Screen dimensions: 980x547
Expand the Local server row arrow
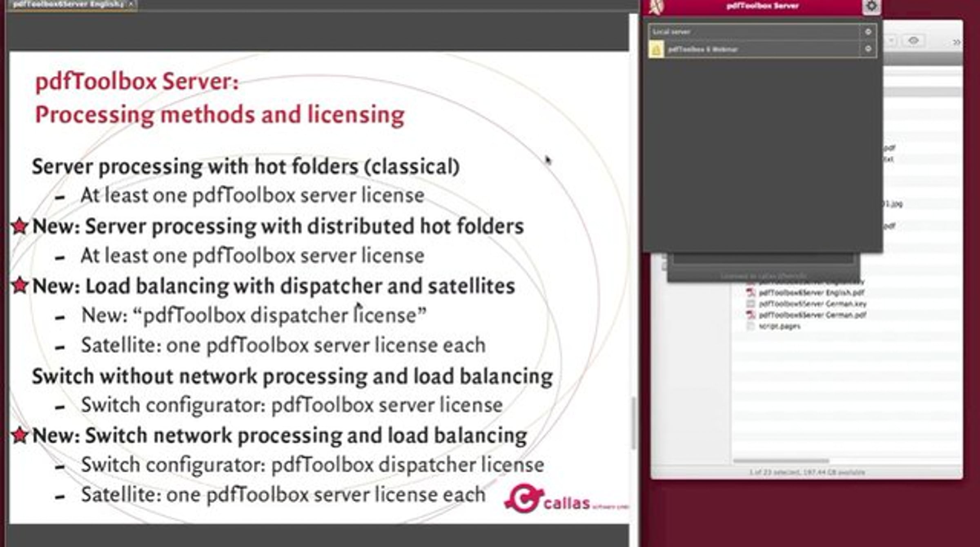click(x=868, y=31)
